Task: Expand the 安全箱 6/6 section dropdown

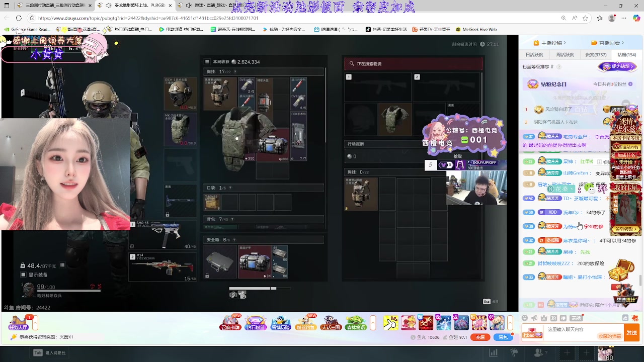Action: click(234, 240)
